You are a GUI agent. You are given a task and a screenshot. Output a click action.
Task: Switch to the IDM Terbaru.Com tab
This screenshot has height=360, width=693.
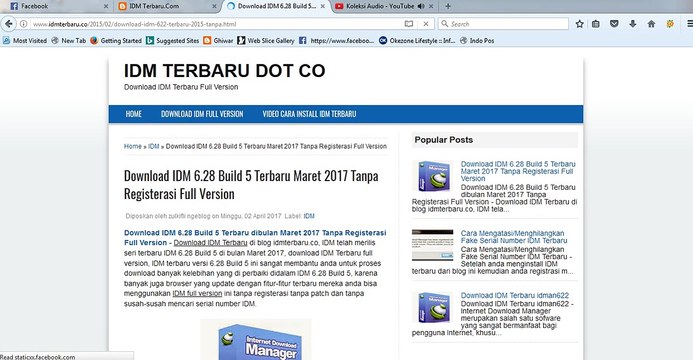tap(165, 6)
